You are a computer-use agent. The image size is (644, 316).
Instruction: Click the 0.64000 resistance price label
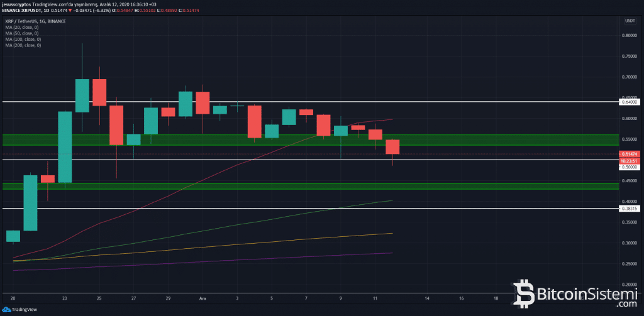pos(629,102)
